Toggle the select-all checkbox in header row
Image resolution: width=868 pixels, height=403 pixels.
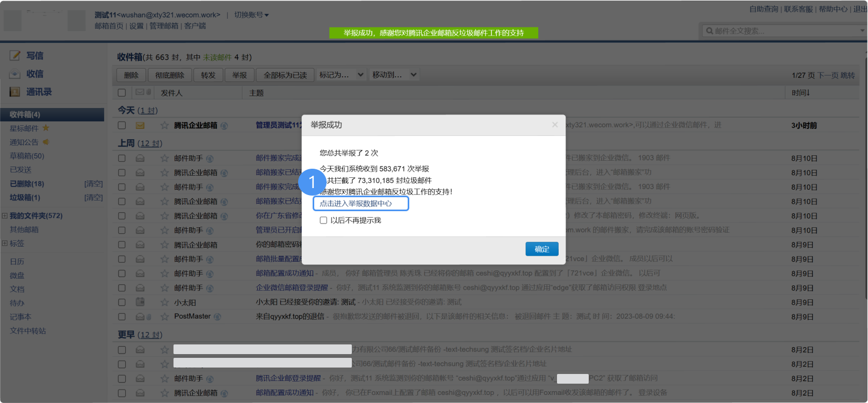(122, 93)
